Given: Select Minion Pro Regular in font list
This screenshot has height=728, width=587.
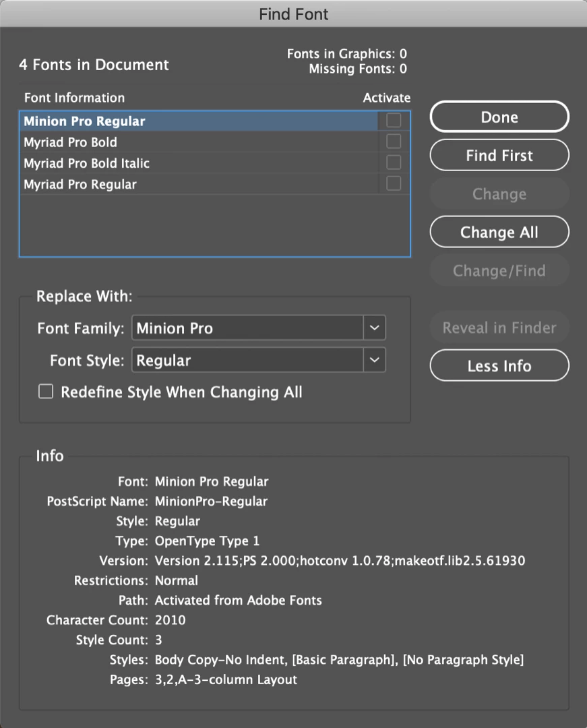Looking at the screenshot, I should pyautogui.click(x=199, y=121).
